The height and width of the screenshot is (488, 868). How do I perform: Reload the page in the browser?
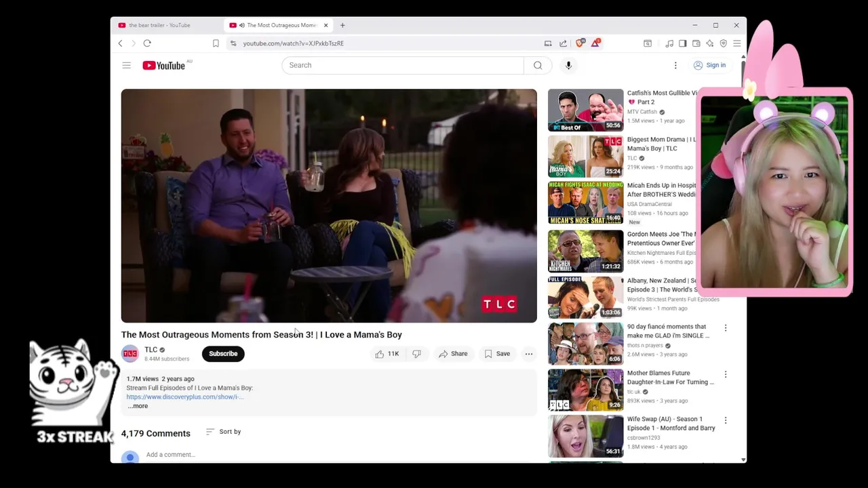(x=147, y=43)
